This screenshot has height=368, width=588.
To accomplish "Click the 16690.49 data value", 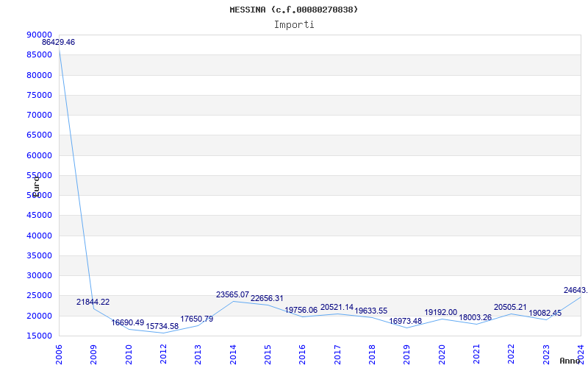I will [127, 322].
